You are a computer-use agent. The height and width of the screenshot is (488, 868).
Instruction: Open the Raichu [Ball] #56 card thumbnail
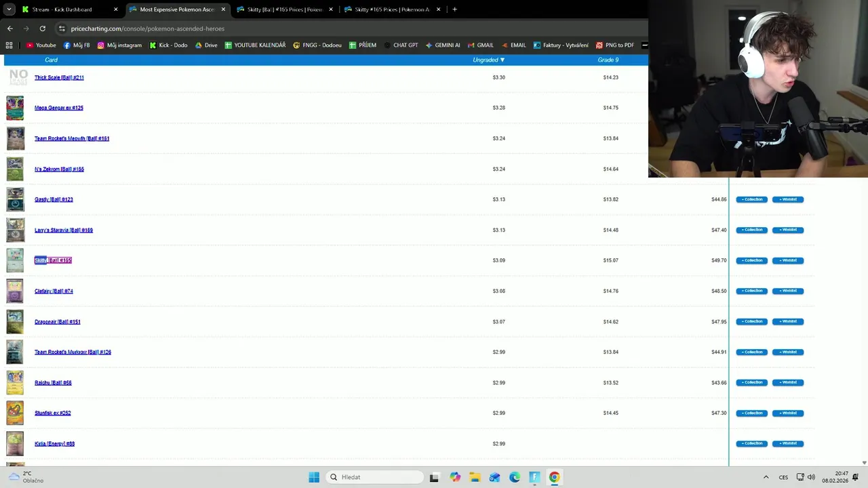(15, 382)
